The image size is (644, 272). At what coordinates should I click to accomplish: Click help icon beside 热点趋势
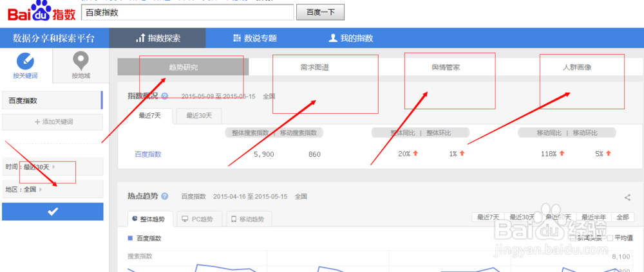pyautogui.click(x=165, y=196)
